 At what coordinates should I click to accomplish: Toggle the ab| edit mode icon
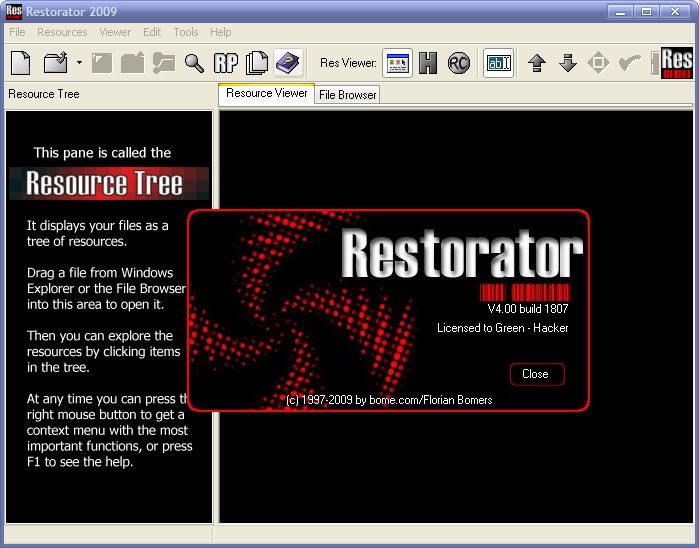[498, 63]
